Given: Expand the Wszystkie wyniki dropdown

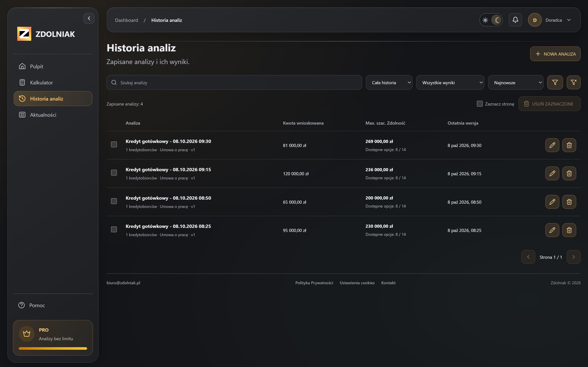Looking at the screenshot, I should [x=450, y=83].
